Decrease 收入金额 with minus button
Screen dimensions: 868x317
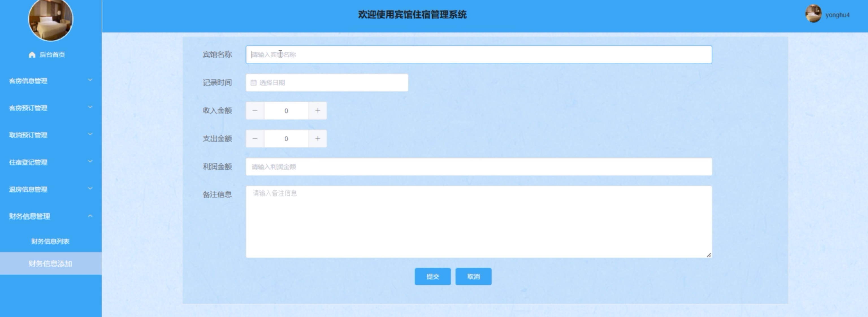255,110
